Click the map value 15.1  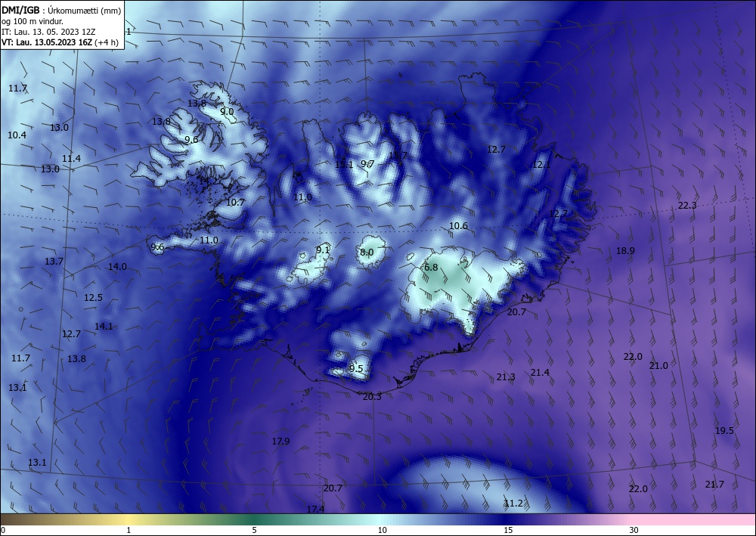(344, 164)
